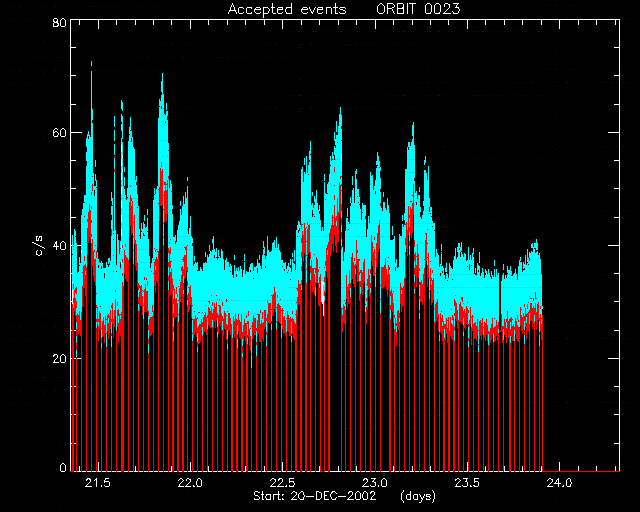Click the white gap marker near 22.7

point(323,293)
